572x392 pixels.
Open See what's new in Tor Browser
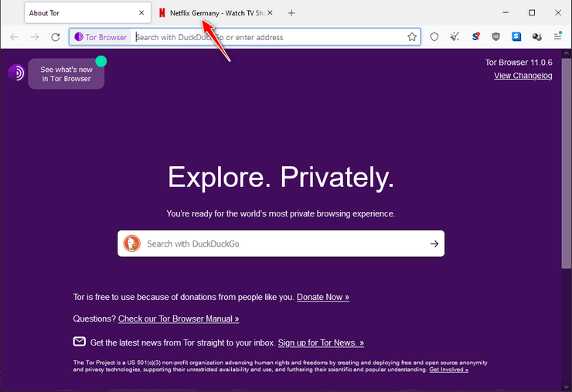coord(66,73)
